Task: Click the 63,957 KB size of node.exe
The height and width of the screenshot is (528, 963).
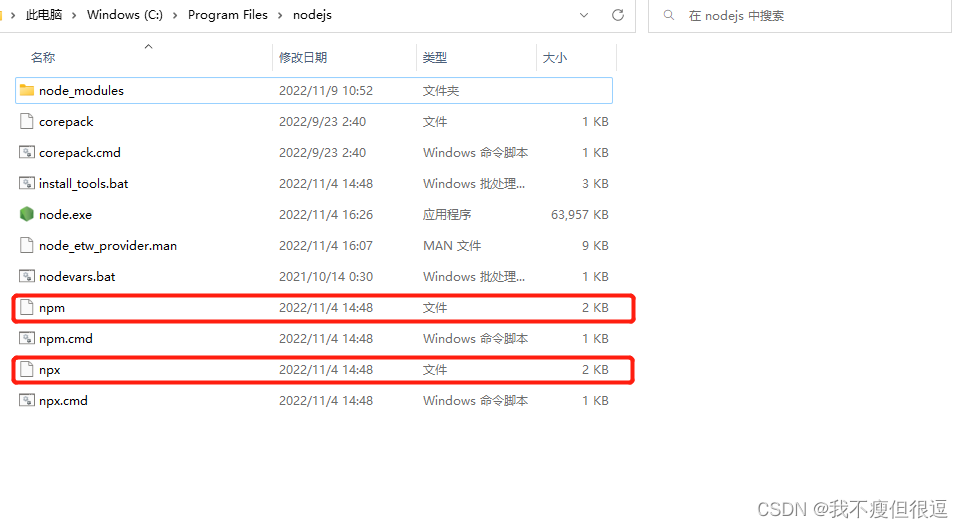Action: tap(580, 214)
